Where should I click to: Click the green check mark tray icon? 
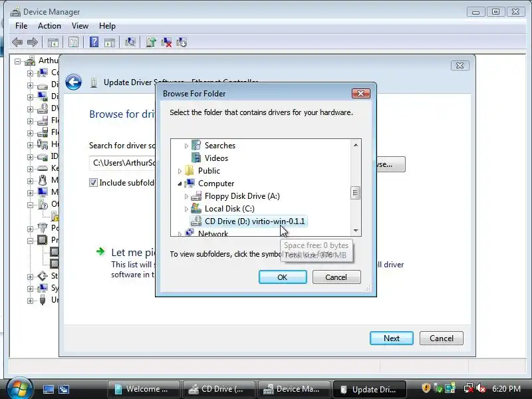[x=438, y=388]
